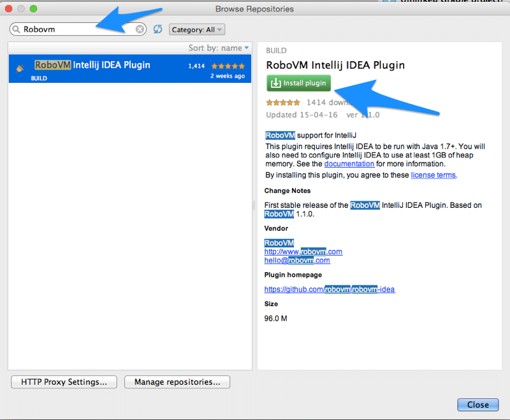This screenshot has height=420, width=510.
Task: Click star rating in the plugin list row
Action: pos(228,66)
